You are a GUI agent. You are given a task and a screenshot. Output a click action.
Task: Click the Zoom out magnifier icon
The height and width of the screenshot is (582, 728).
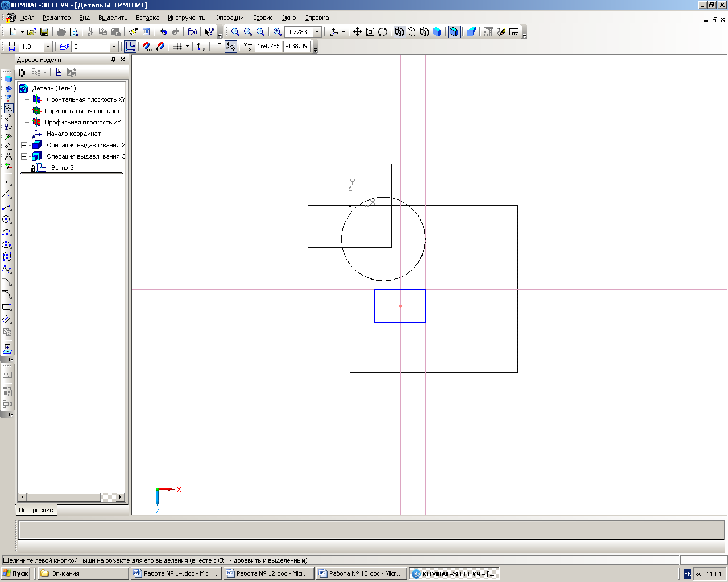tap(260, 32)
